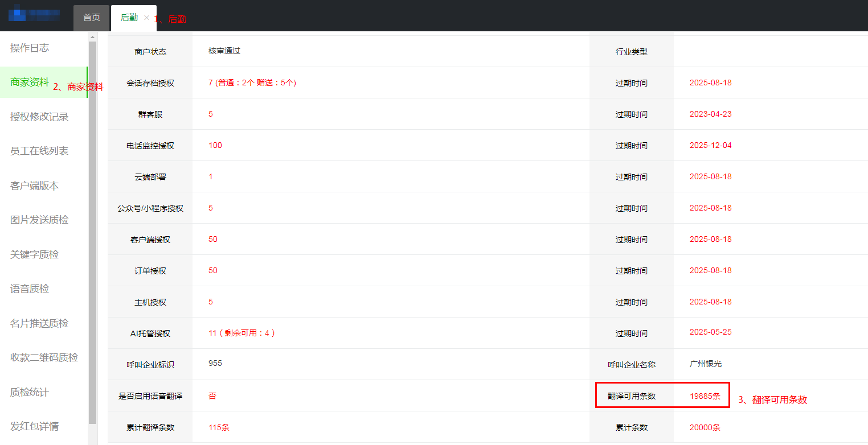Select the 后勤 tab

point(129,18)
